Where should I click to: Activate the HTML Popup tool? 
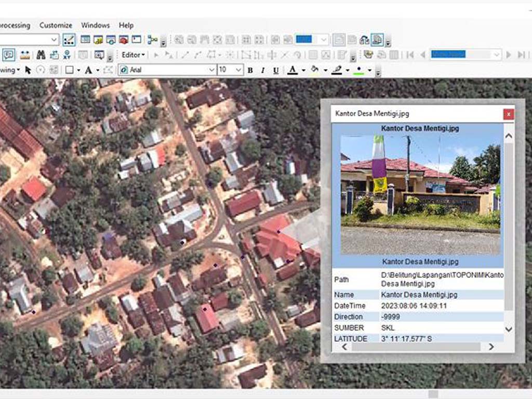pyautogui.click(x=9, y=55)
